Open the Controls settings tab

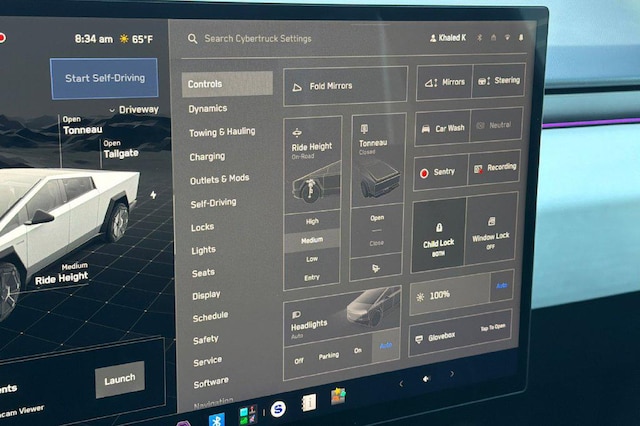click(227, 84)
